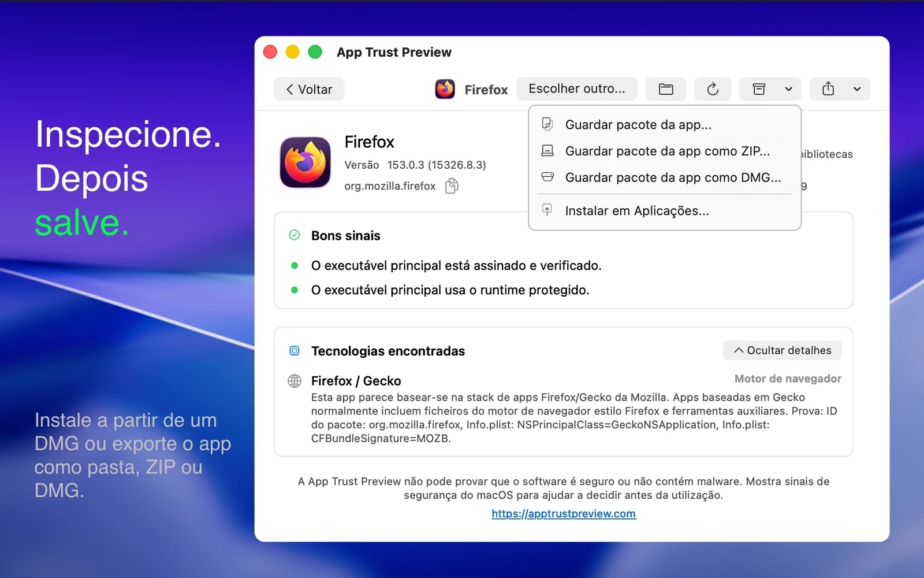Open the folder icon in the toolbar
The image size is (924, 578).
pyautogui.click(x=666, y=89)
